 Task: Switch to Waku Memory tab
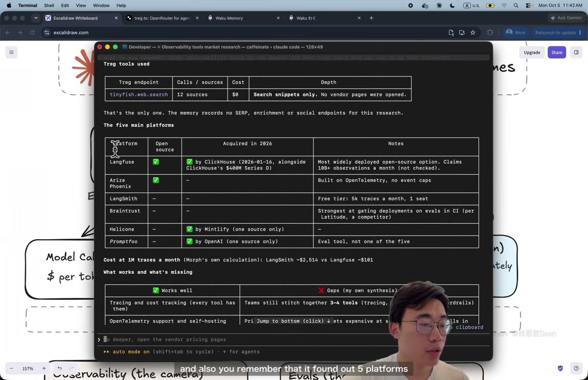[x=242, y=18]
